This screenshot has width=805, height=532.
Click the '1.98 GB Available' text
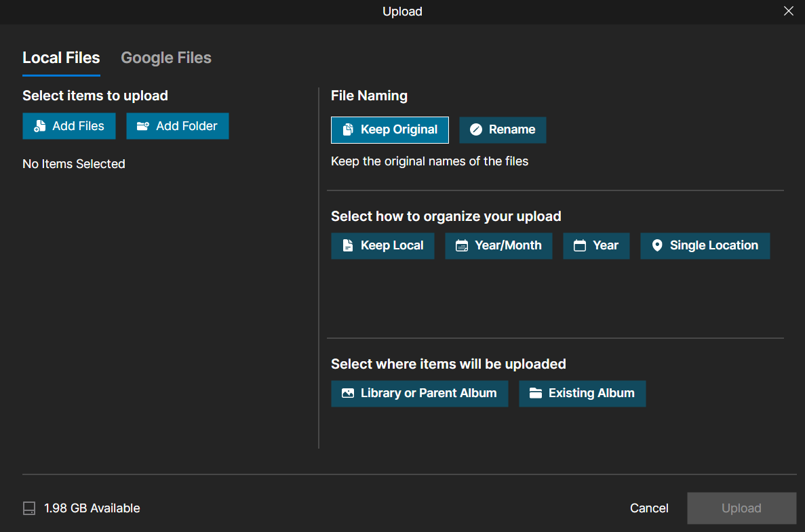92,508
